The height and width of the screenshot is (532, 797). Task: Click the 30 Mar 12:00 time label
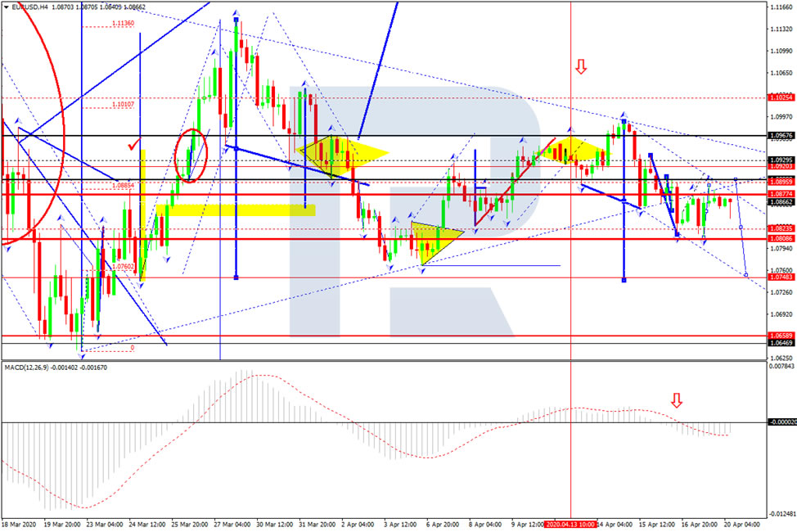[x=274, y=525]
